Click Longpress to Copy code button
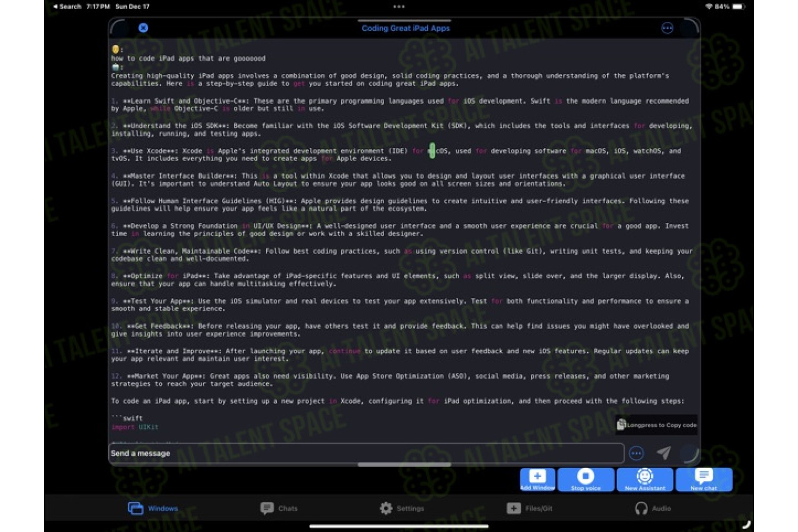This screenshot has width=798, height=532. tap(656, 425)
